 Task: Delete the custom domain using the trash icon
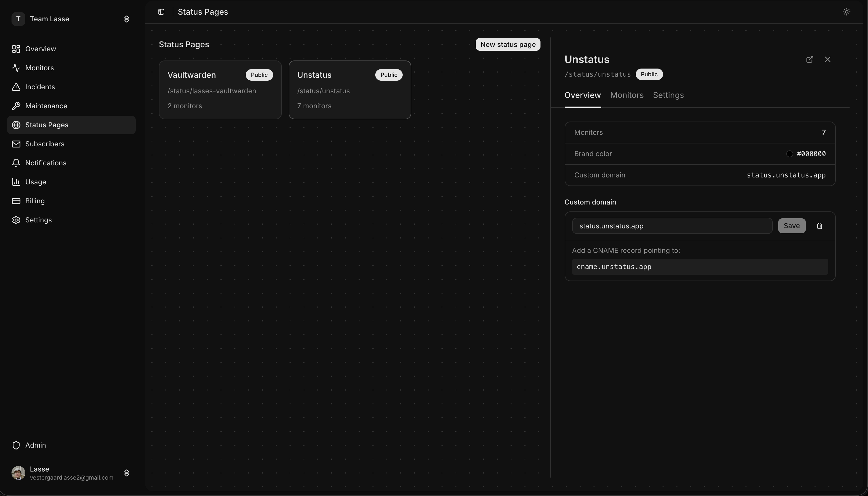819,226
